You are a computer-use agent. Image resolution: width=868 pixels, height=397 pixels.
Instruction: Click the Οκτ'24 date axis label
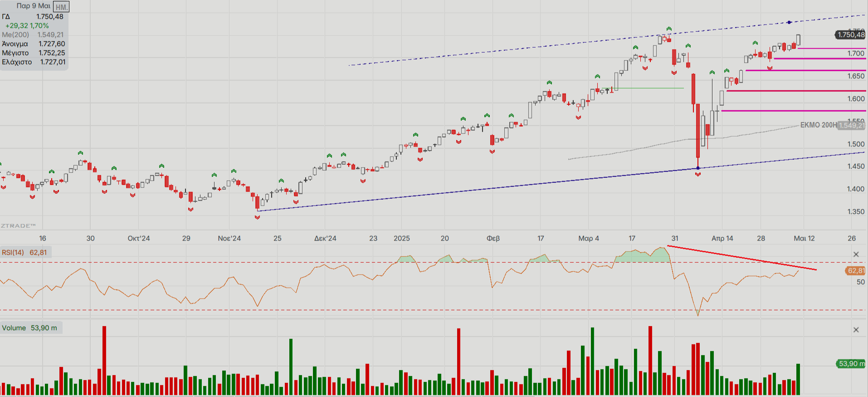coord(139,238)
